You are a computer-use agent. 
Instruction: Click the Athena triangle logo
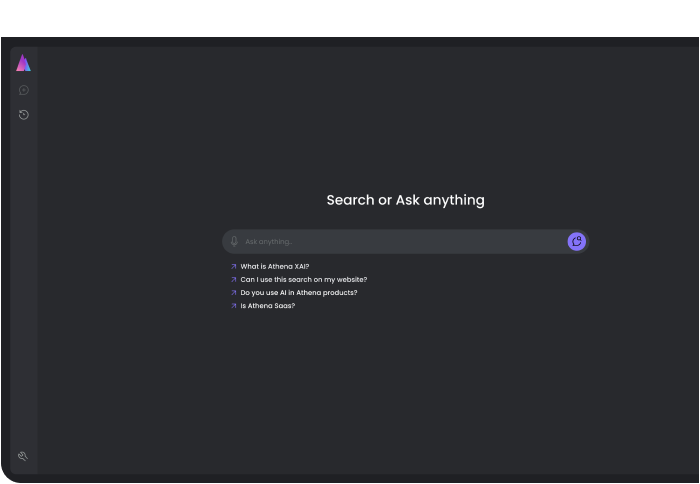point(23,63)
